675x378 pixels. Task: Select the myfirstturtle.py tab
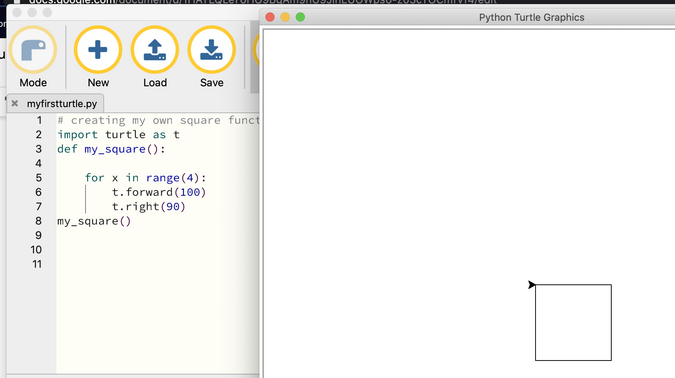point(62,104)
